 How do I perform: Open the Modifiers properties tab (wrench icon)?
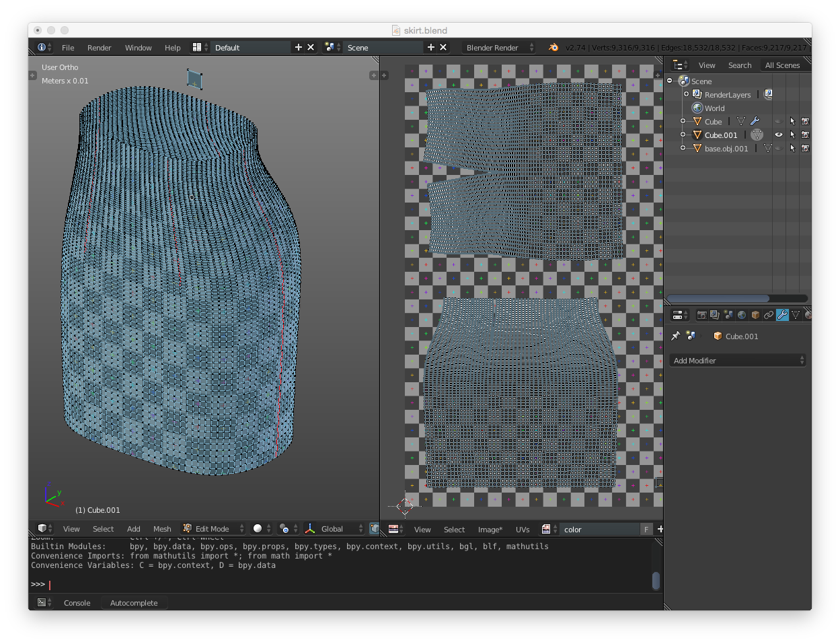[782, 315]
